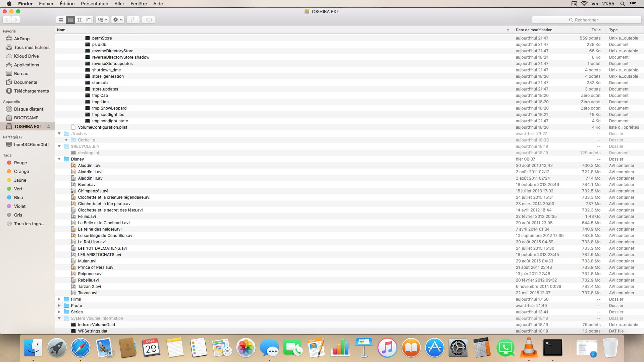Expand the Photo folder
644x362 pixels.
[59, 305]
